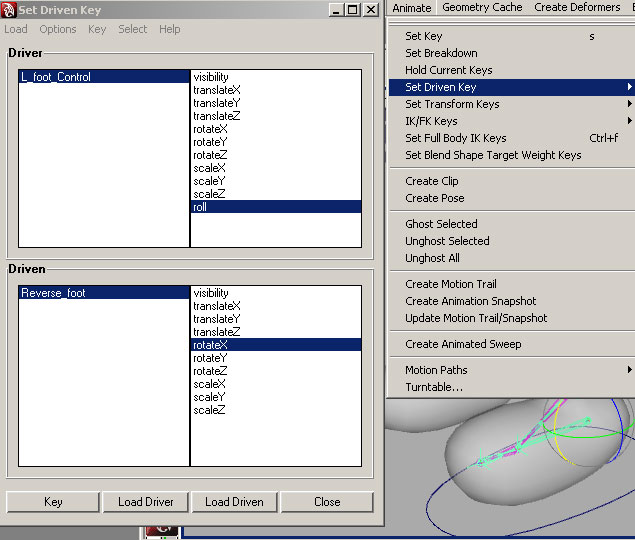Select L_foot_Control in Driver list
Viewport: 635px width, 540px height.
coord(56,77)
